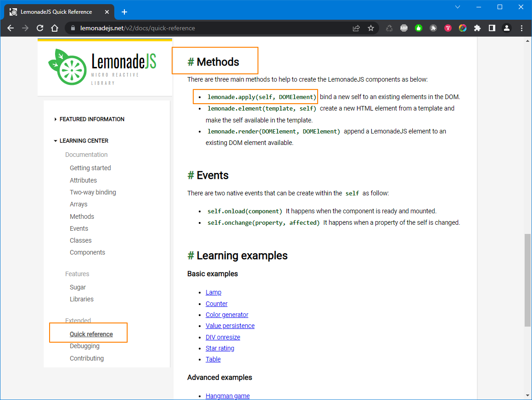Click the page vertical scrollbar thumb

tap(527, 280)
